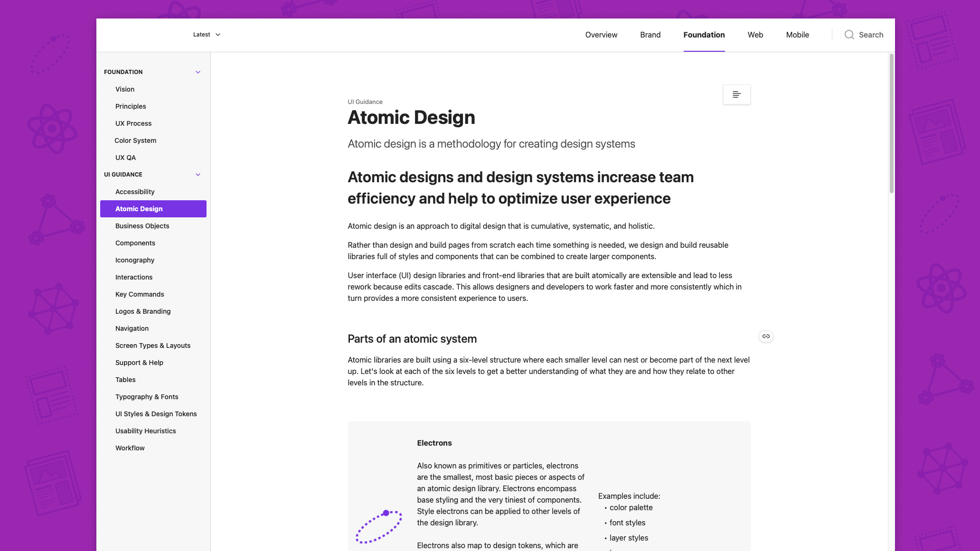The height and width of the screenshot is (551, 980).
Task: Collapse the UI Guidance sidebar section
Action: click(x=198, y=175)
